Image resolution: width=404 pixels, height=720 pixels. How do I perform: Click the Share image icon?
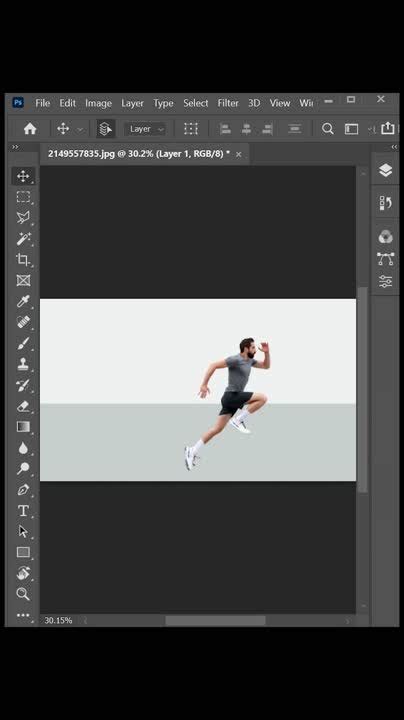388,128
